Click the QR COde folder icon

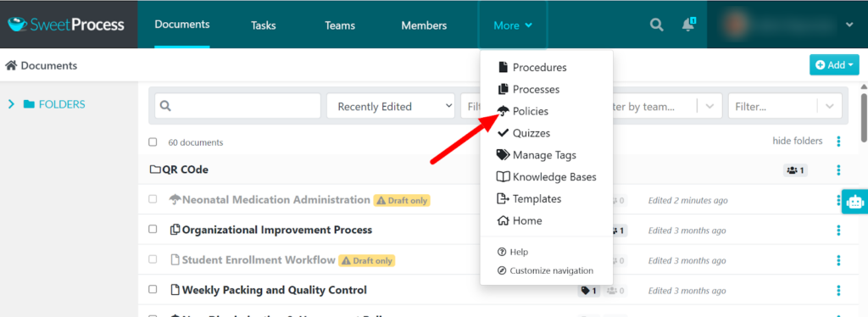[155, 170]
